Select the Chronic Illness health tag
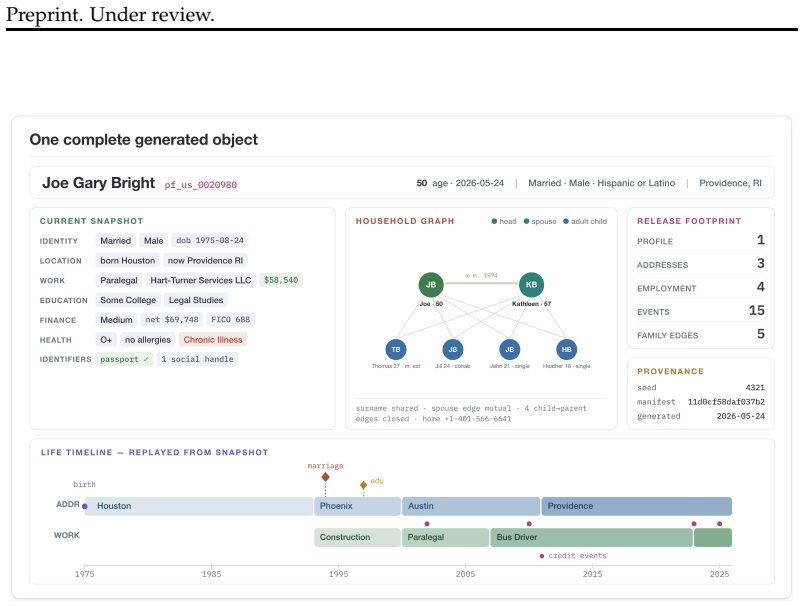The height and width of the screenshot is (606, 804). point(213,340)
